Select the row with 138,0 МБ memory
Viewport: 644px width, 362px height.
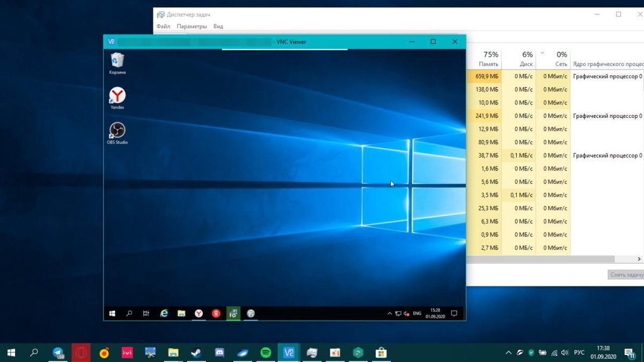(555, 90)
